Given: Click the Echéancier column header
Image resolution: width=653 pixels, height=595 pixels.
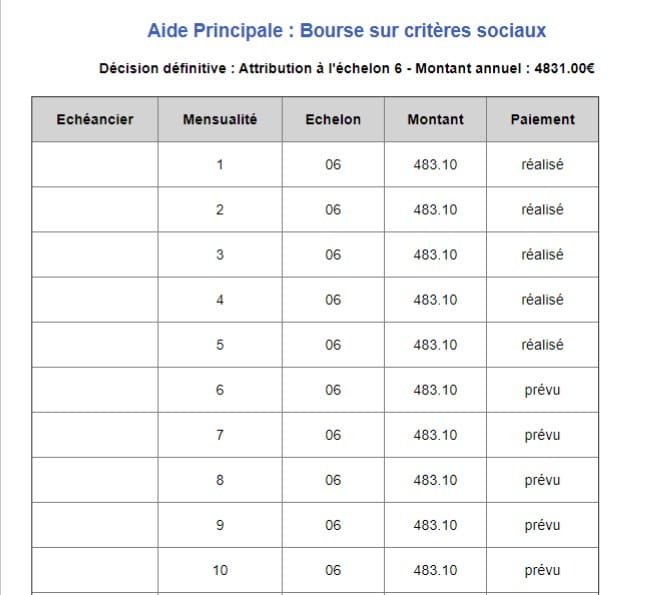Looking at the screenshot, I should [x=95, y=119].
